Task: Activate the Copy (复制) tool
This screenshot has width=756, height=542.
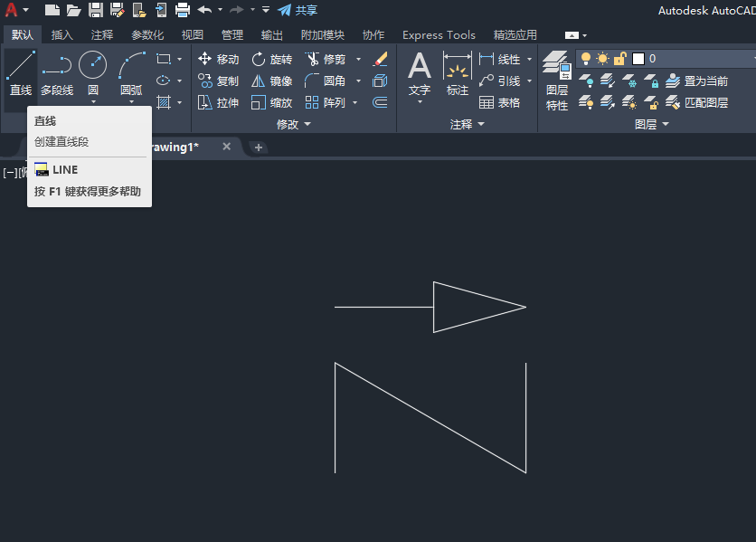Action: point(218,81)
